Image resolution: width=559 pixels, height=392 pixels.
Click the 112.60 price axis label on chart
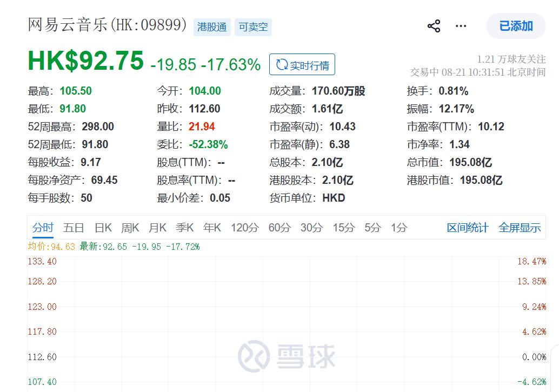click(x=42, y=357)
